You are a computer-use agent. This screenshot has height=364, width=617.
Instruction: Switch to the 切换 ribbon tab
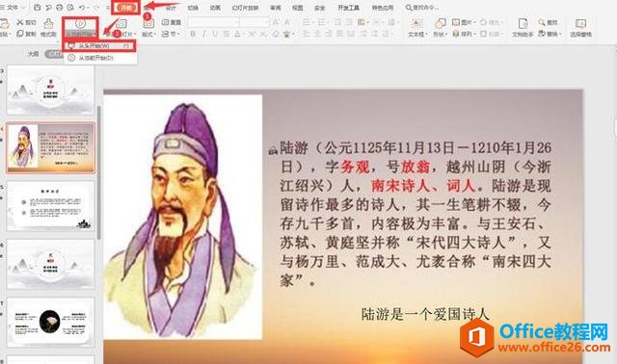[193, 8]
